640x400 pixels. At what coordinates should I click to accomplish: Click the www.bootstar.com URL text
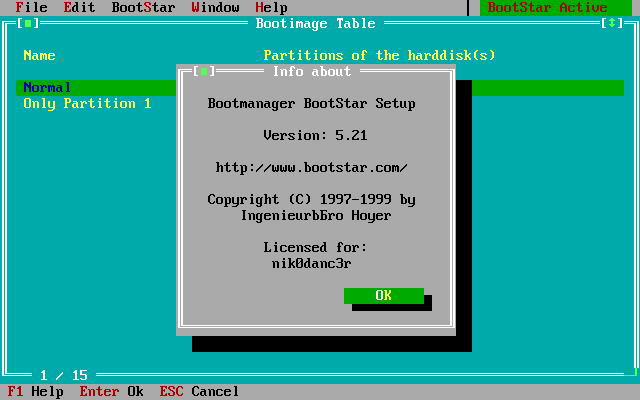[x=311, y=167]
